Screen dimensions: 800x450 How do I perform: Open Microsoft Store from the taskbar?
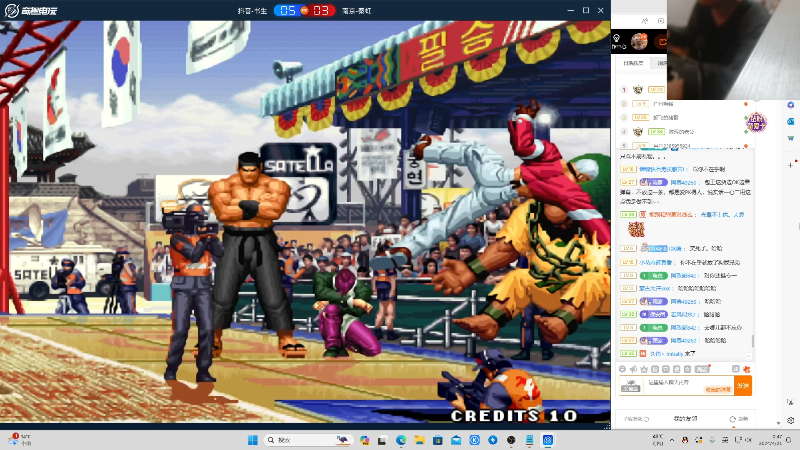point(438,440)
